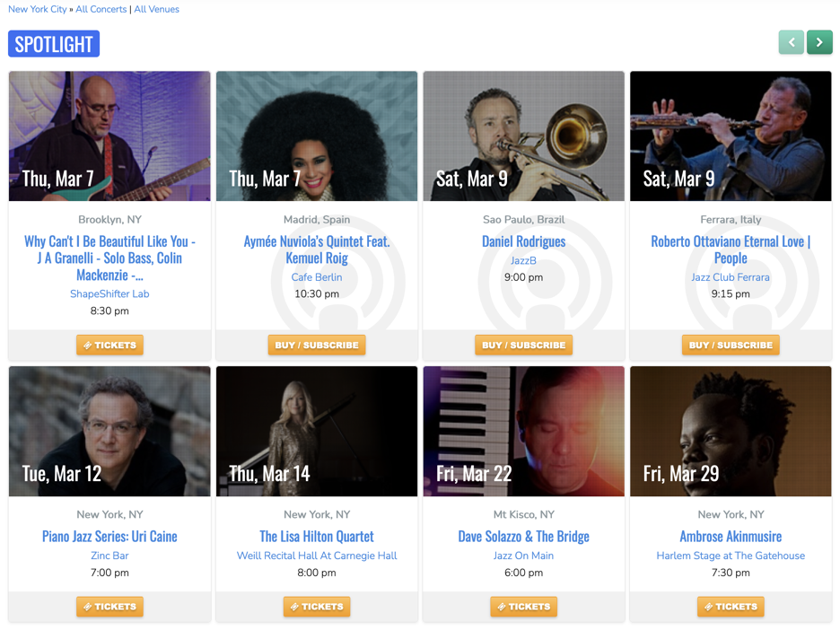The image size is (840, 630).
Task: Click the Daniel Rodrigues trombone photo
Action: (523, 136)
